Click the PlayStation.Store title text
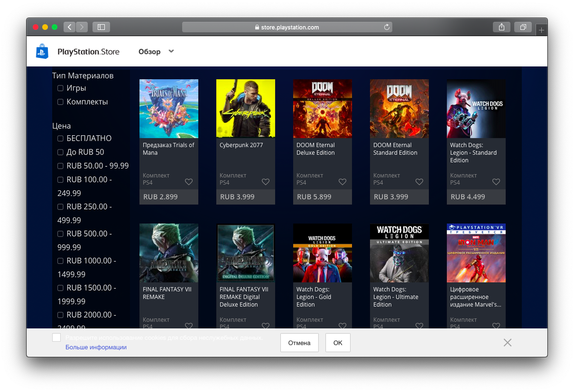This screenshot has height=392, width=574. pos(88,52)
